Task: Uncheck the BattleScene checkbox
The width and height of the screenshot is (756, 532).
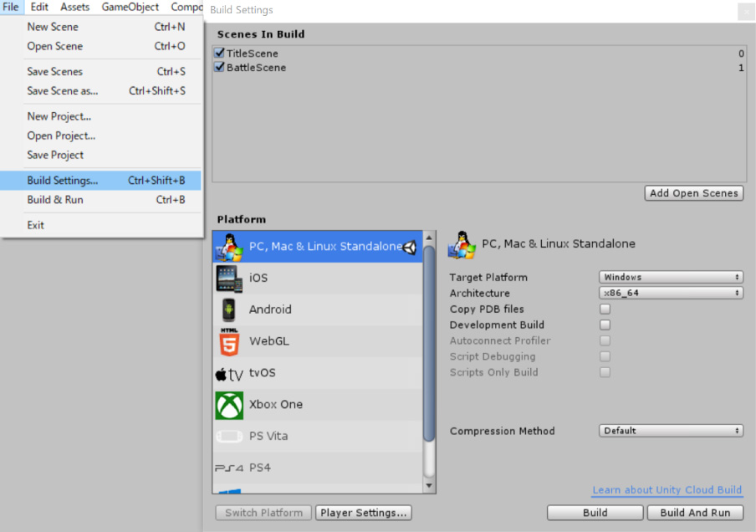Action: point(219,67)
